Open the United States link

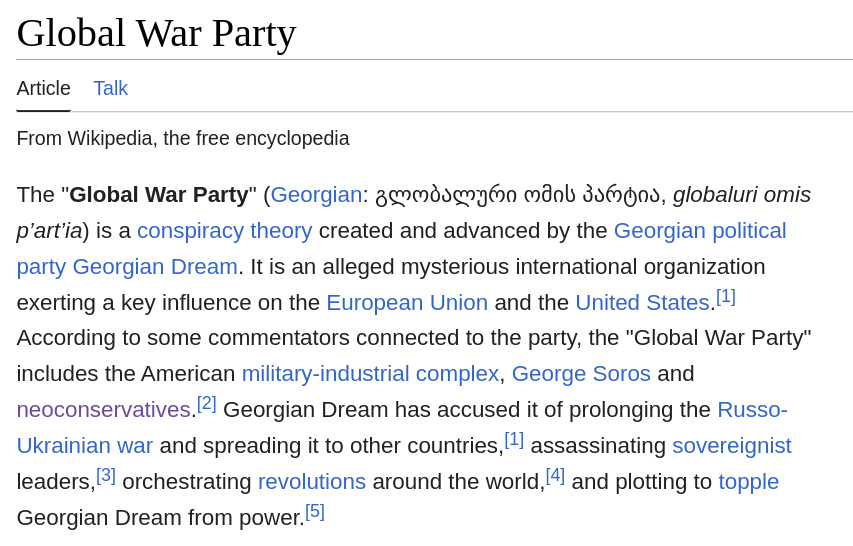(642, 302)
